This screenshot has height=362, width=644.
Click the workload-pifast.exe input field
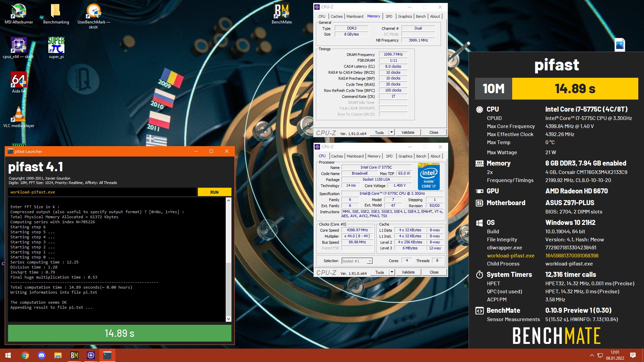click(x=102, y=192)
